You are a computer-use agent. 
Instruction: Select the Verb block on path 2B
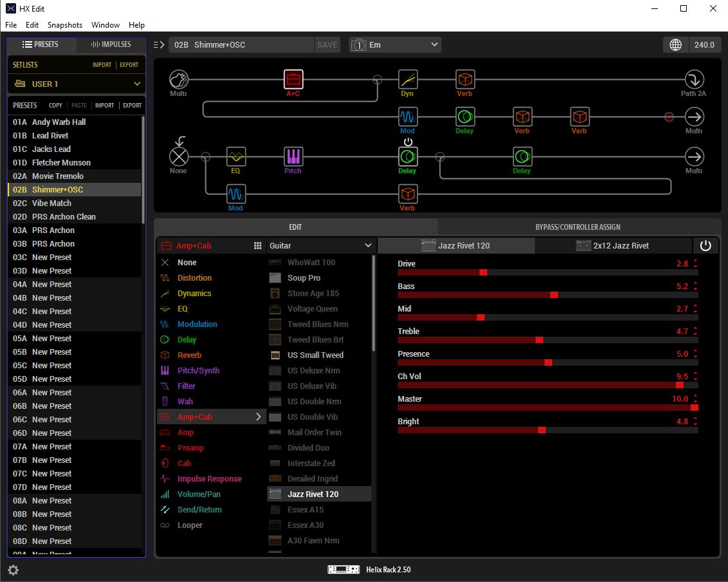click(x=407, y=194)
